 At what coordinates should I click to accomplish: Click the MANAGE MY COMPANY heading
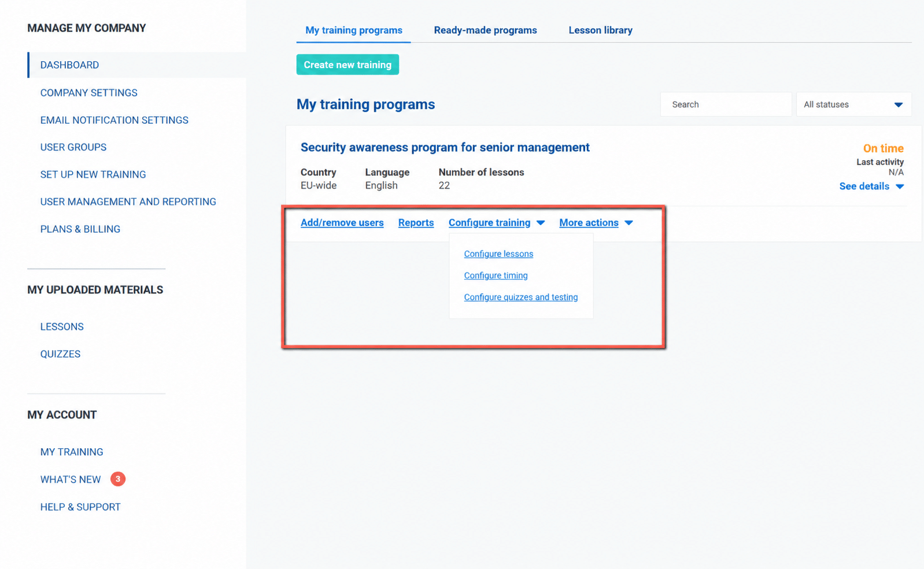coord(86,28)
